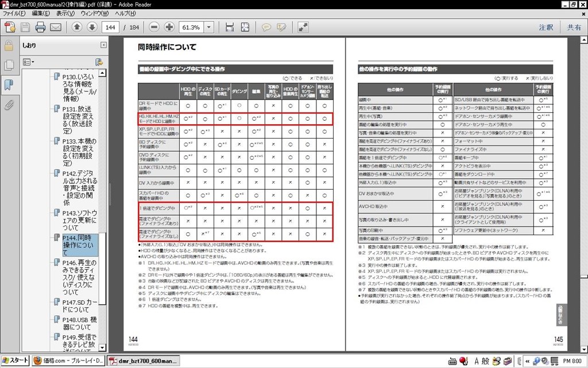Click the security lock panel icon

coord(9,46)
